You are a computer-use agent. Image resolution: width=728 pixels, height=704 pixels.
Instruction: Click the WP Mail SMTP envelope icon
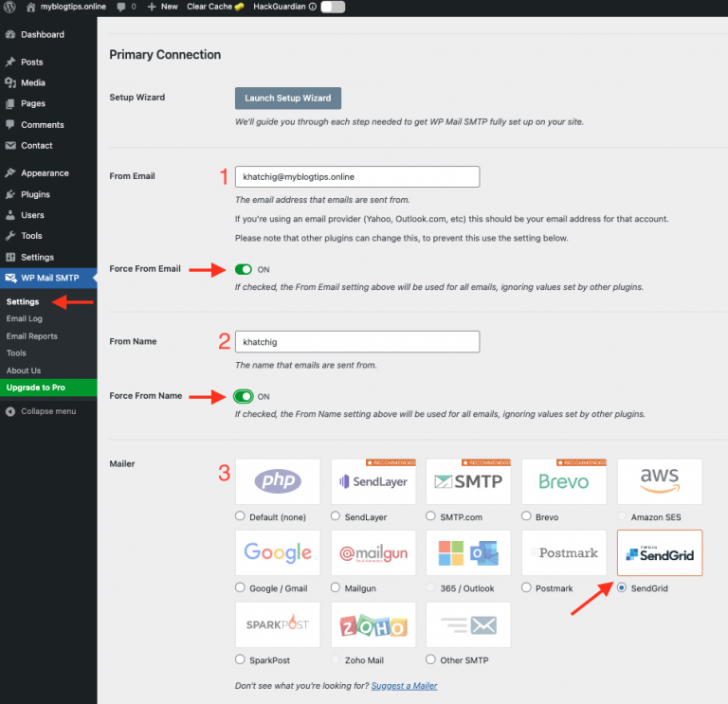pyautogui.click(x=10, y=278)
